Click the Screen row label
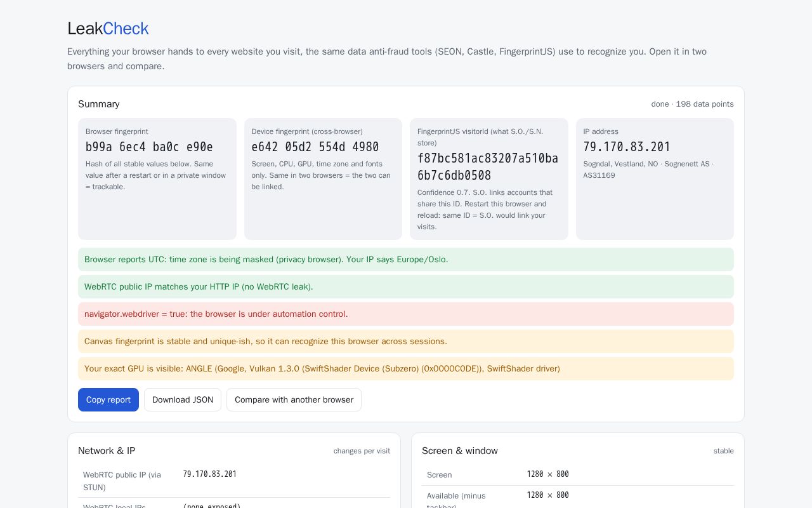This screenshot has height=508, width=812. [440, 475]
